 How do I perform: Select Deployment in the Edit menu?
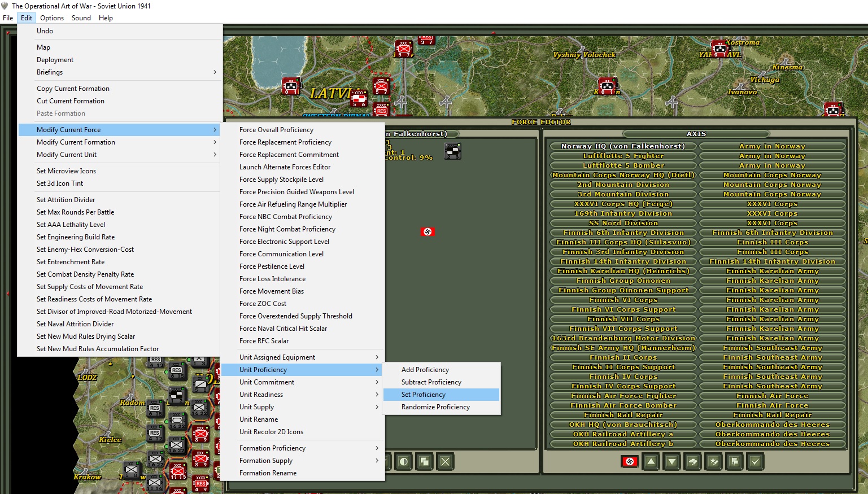click(119, 60)
